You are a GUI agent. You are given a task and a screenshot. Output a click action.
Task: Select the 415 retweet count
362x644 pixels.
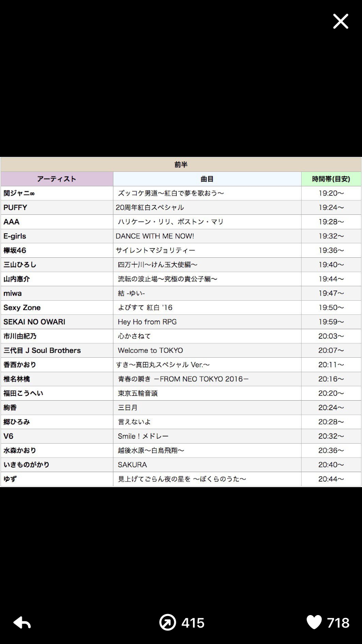pyautogui.click(x=193, y=623)
